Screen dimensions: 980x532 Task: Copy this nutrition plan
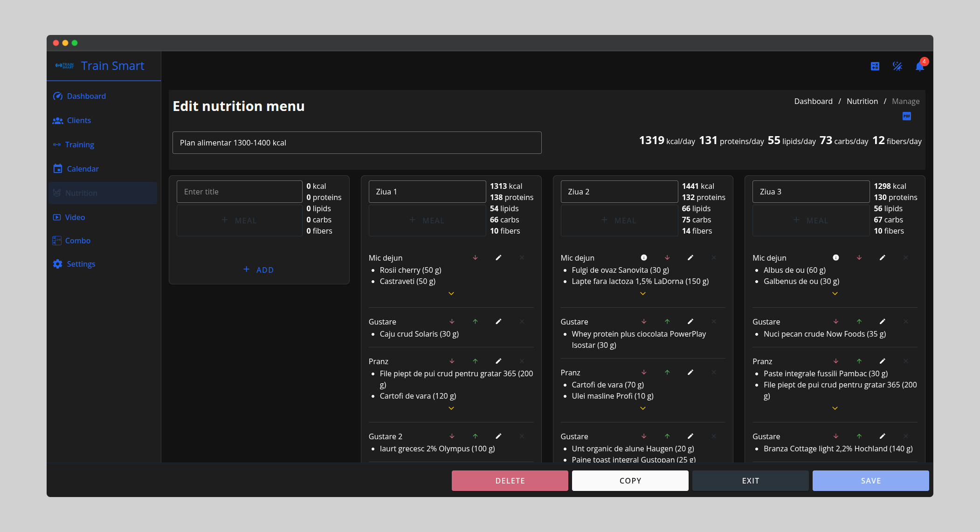[x=630, y=480]
